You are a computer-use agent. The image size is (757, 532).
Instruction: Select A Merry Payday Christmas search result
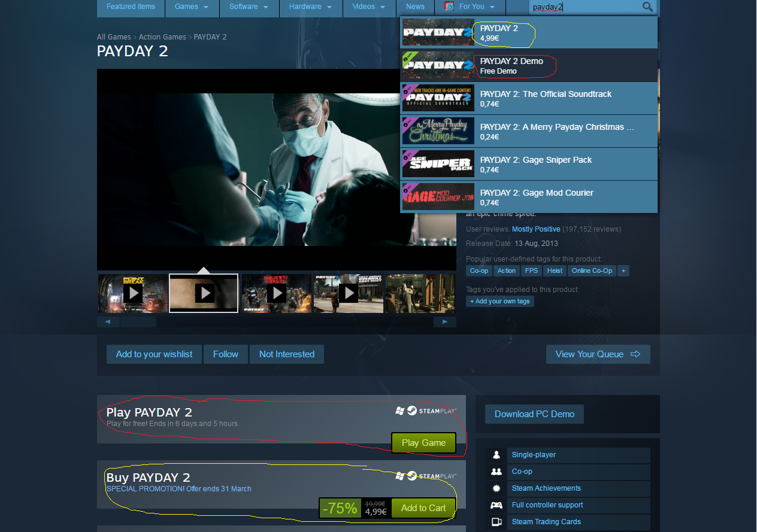coord(529,131)
